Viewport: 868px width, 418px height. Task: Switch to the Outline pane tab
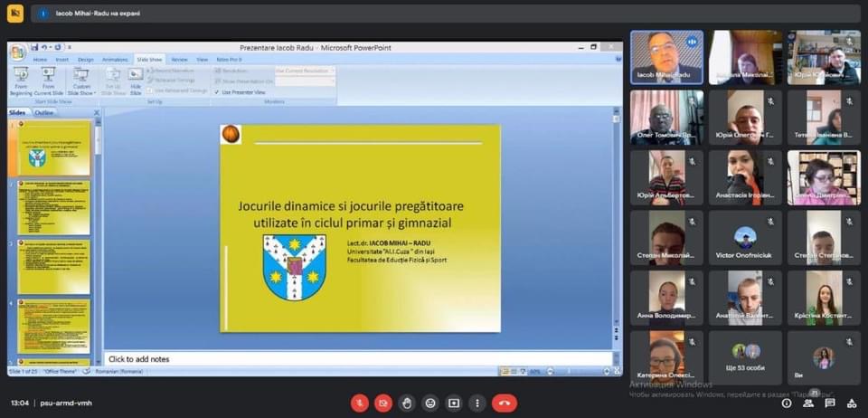pos(44,112)
